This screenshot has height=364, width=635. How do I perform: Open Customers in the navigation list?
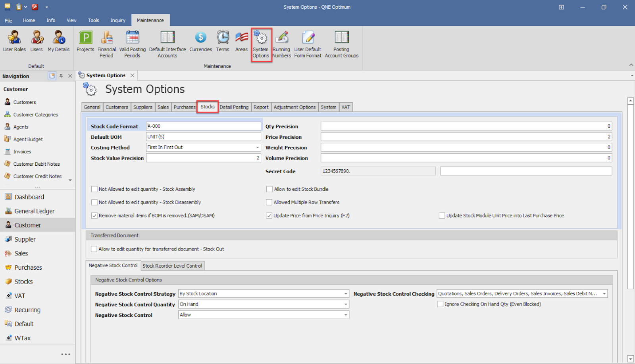click(x=25, y=102)
